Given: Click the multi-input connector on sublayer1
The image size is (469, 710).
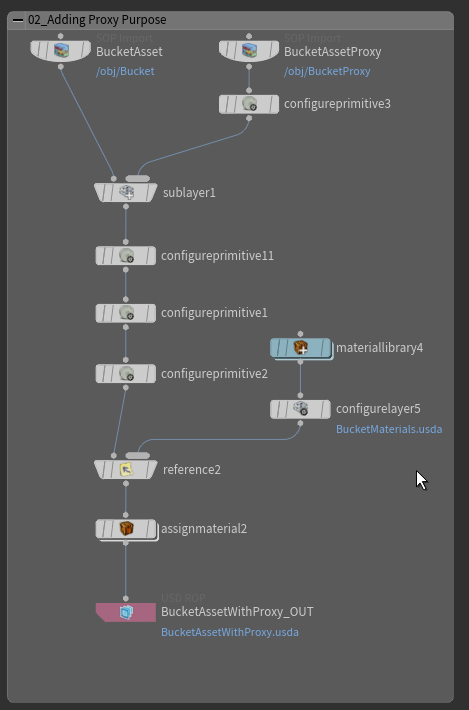Looking at the screenshot, I should click(138, 178).
